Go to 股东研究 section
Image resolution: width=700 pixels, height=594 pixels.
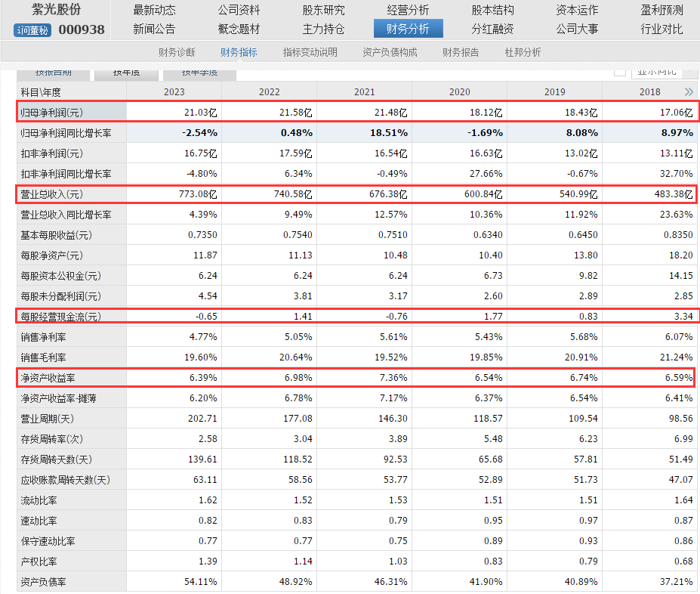click(323, 10)
